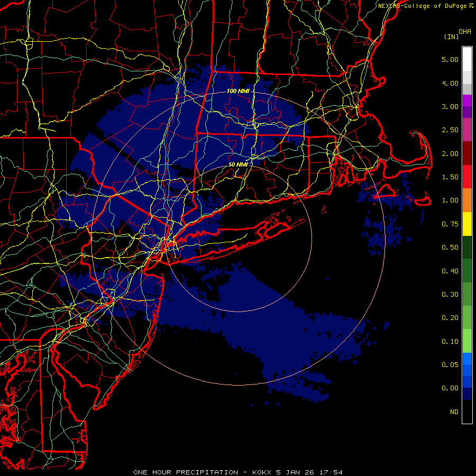
Task: Click the 0.10 legend value
Action: (450, 342)
